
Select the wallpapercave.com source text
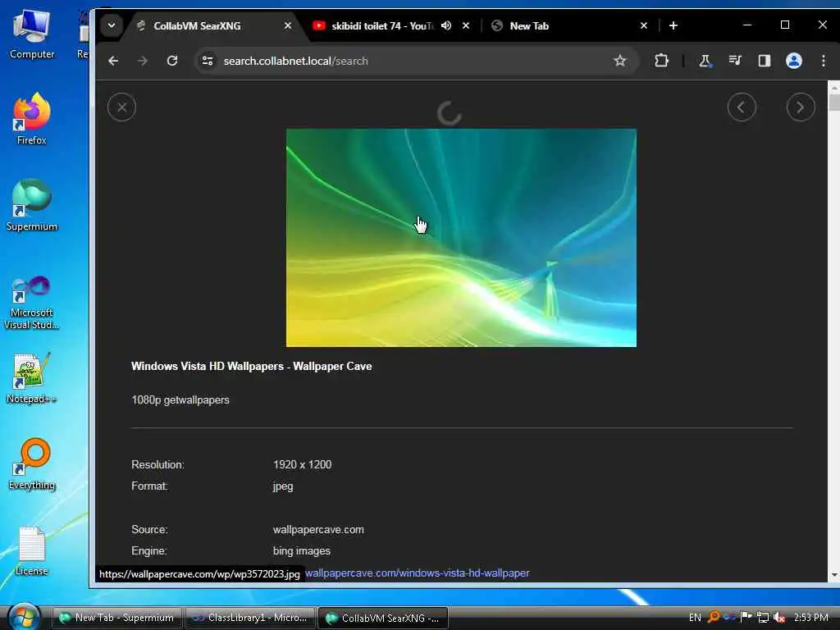[x=318, y=529]
